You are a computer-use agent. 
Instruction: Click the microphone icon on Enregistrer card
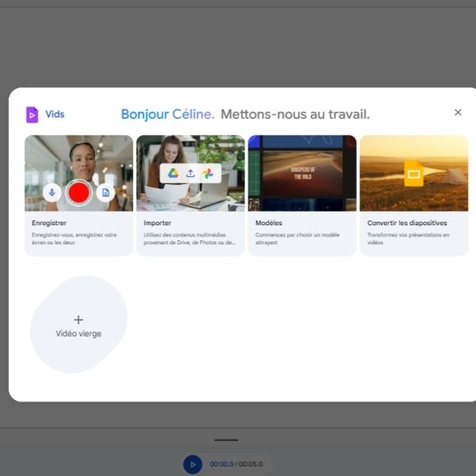52,193
